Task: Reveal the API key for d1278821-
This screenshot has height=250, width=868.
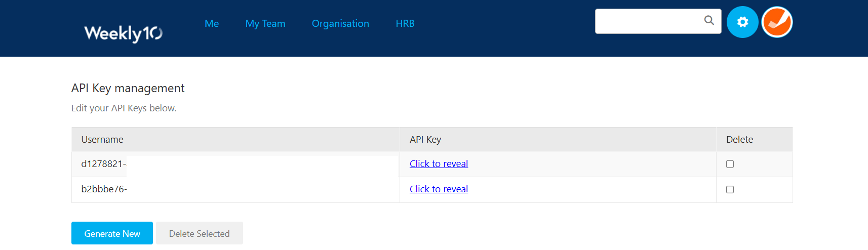Action: click(x=439, y=164)
